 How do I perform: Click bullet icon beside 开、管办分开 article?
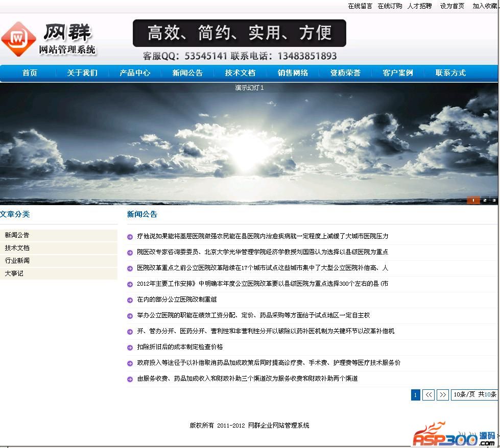(130, 332)
